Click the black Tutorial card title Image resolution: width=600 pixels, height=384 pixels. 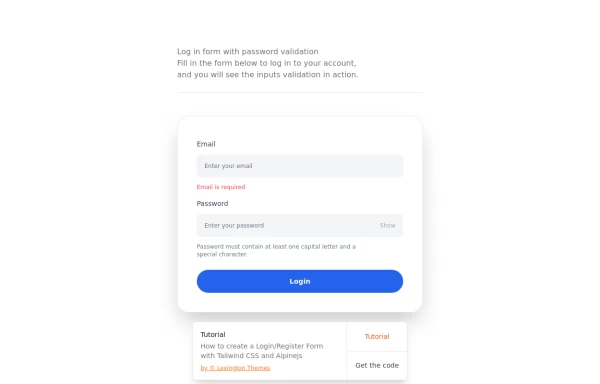pos(213,335)
